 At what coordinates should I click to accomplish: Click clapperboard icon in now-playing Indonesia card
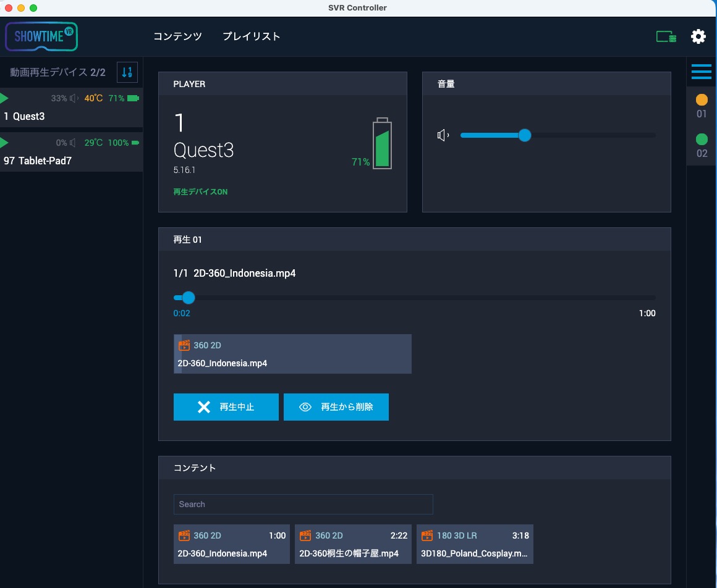184,345
